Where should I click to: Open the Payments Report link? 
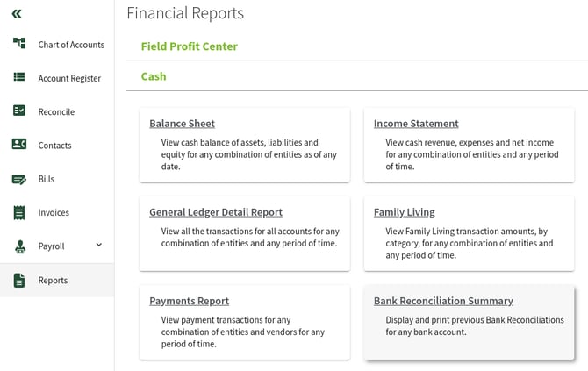coord(189,301)
